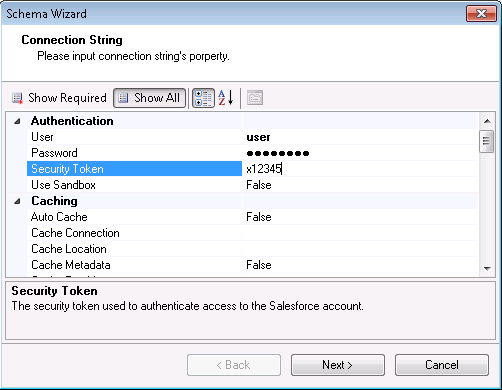Click the scrollbar down arrow
502x390 pixels.
pos(487,268)
